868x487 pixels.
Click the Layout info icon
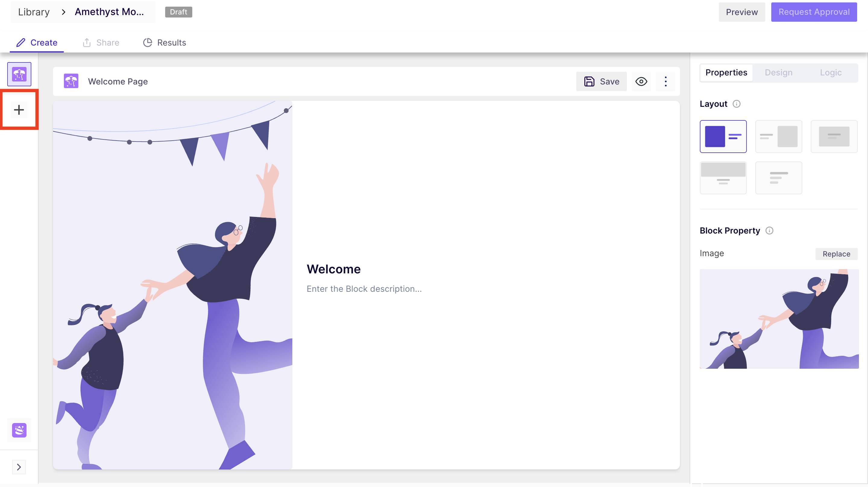click(x=737, y=104)
